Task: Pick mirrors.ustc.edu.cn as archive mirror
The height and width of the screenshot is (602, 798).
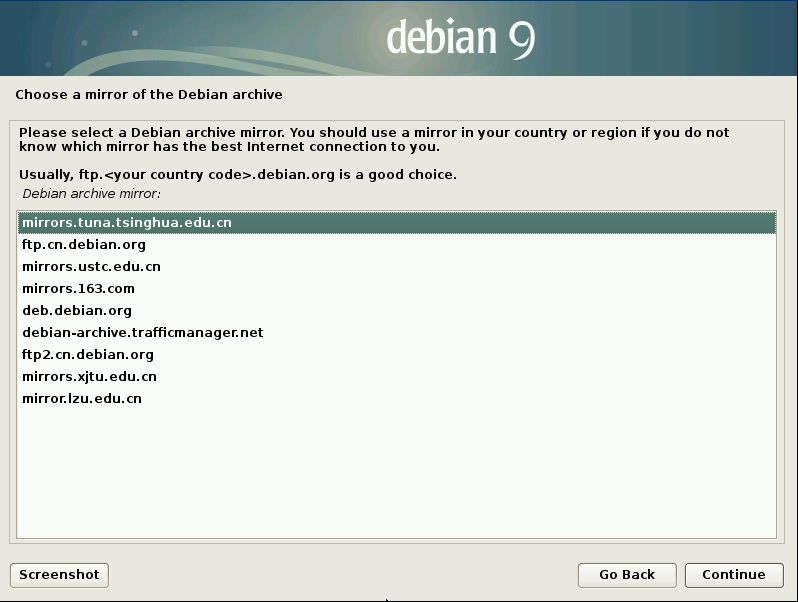Action: (91, 266)
